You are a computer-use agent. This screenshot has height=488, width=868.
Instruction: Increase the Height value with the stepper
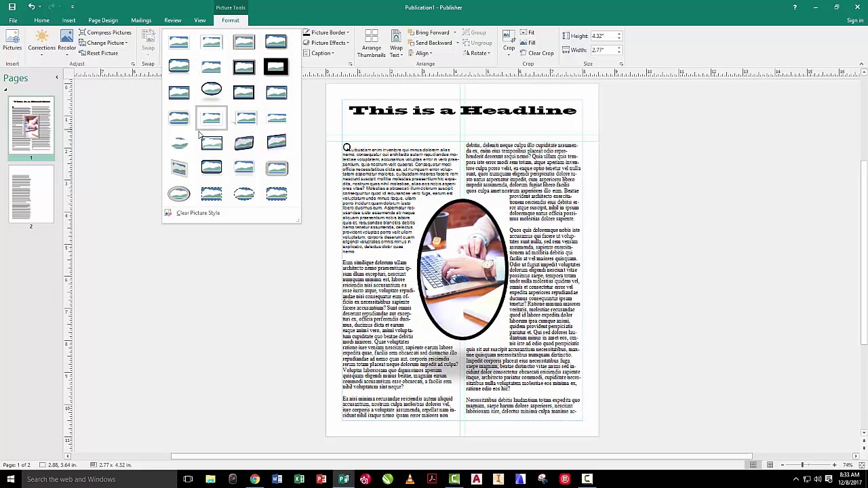pyautogui.click(x=619, y=33)
